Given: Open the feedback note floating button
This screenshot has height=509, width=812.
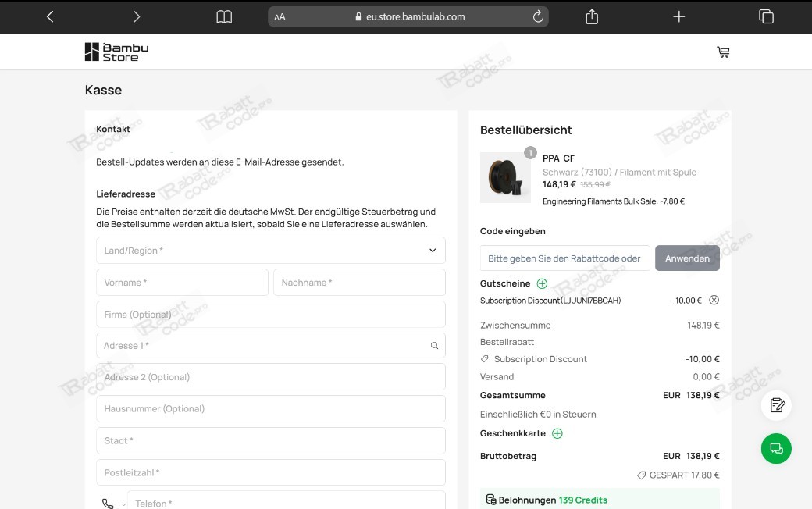Looking at the screenshot, I should tap(776, 405).
